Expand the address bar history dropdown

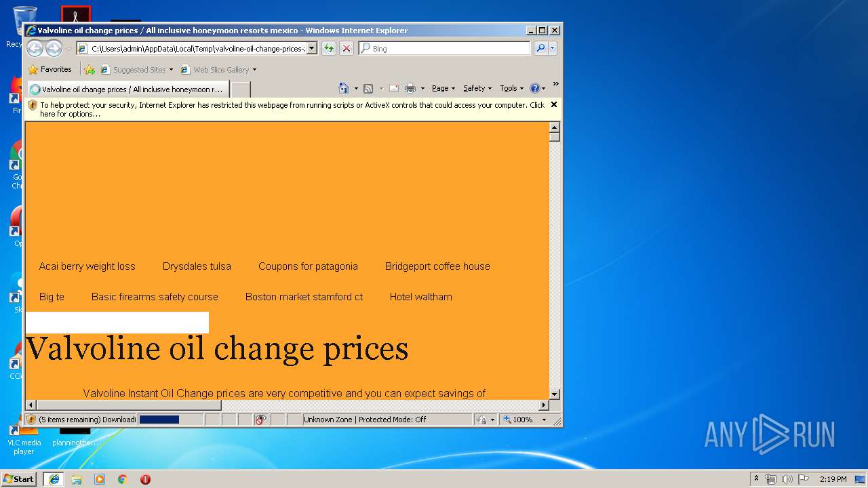tap(311, 48)
